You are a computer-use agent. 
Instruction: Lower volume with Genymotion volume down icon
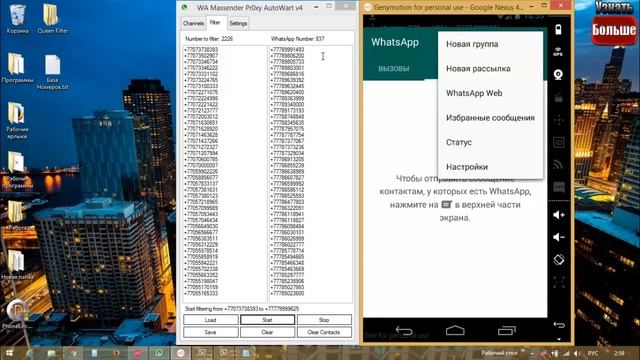pyautogui.click(x=558, y=237)
